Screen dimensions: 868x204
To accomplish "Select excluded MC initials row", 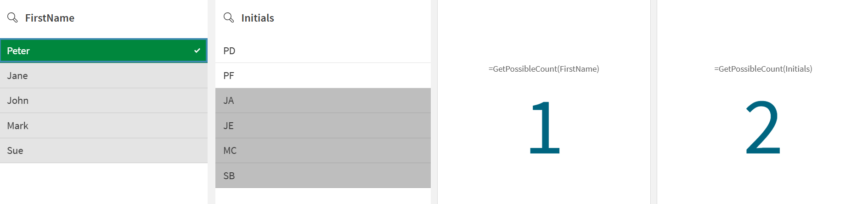I will coord(322,151).
